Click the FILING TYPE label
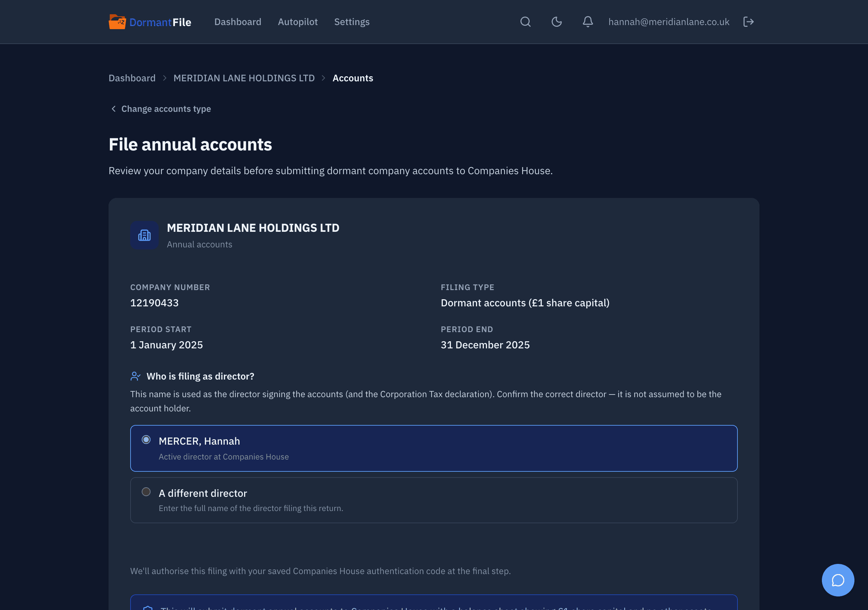Screen dimensions: 868x610 [467, 287]
